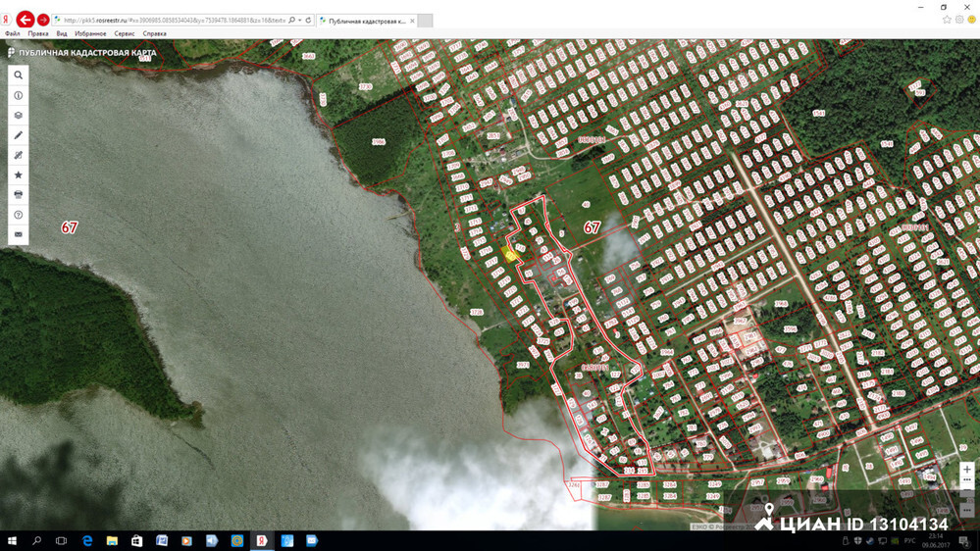Open the Сервис menu

125,33
